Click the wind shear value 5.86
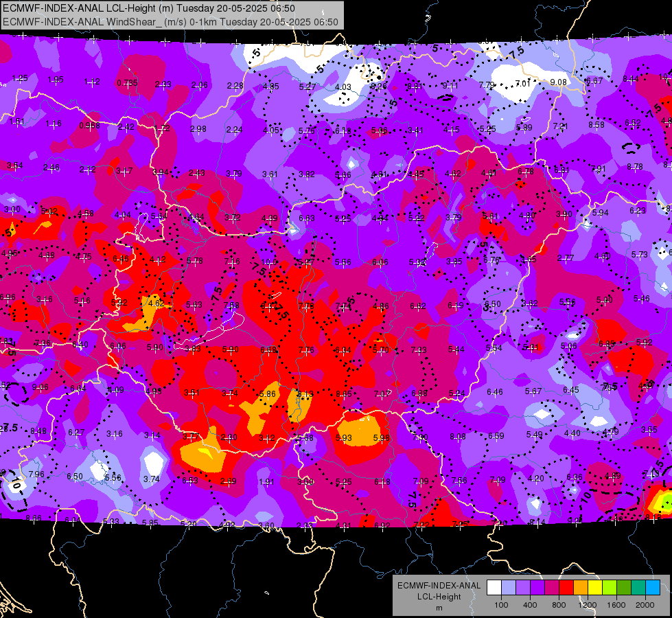This screenshot has width=672, height=618. [x=268, y=393]
